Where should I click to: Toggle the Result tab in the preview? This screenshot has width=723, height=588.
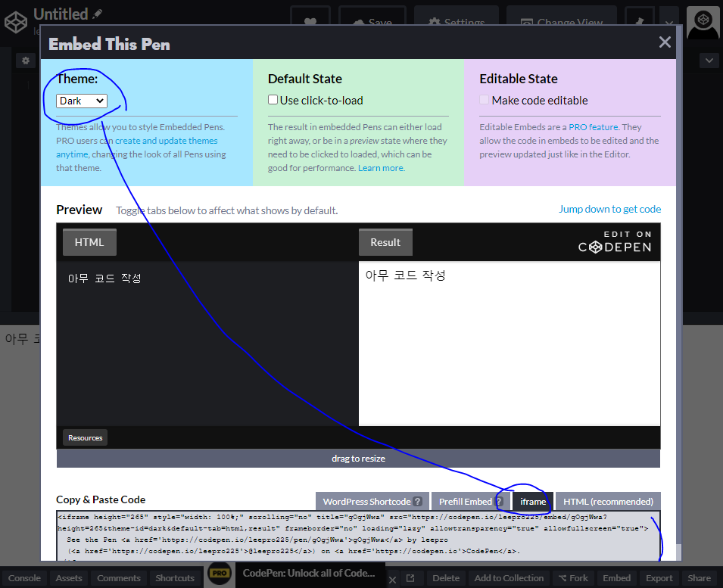click(x=385, y=242)
